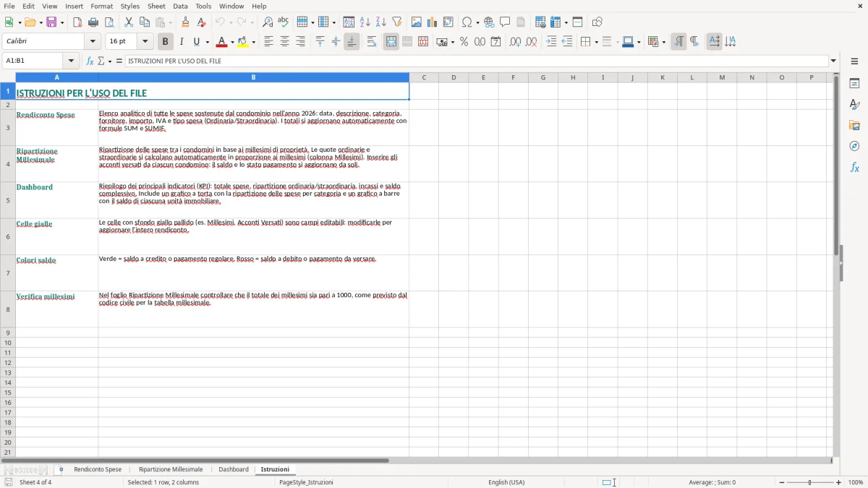Click the font color red swatch
This screenshot has width=868, height=488.
221,42
